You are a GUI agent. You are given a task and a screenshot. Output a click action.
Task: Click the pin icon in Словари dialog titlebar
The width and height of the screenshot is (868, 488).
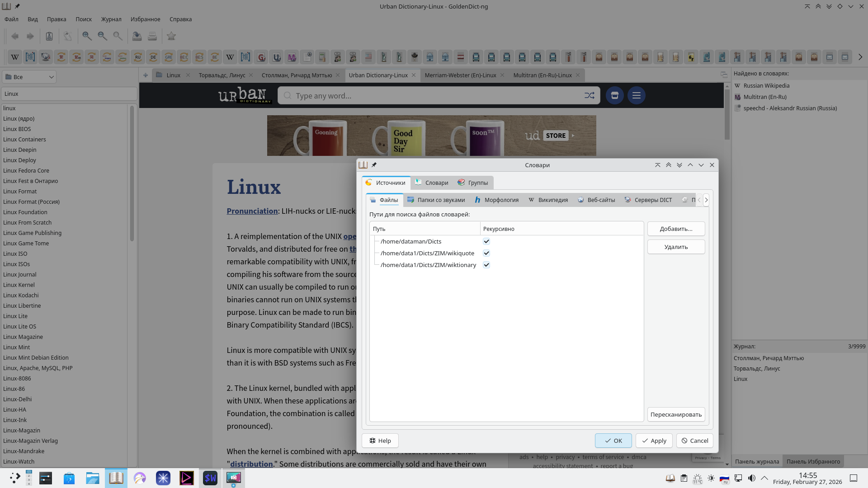point(374,165)
